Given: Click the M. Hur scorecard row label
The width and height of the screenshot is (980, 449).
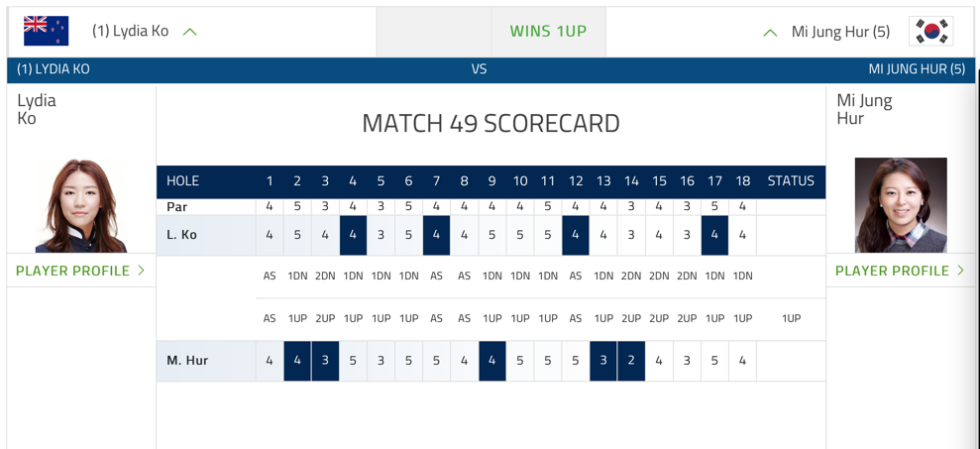Looking at the screenshot, I should [187, 361].
